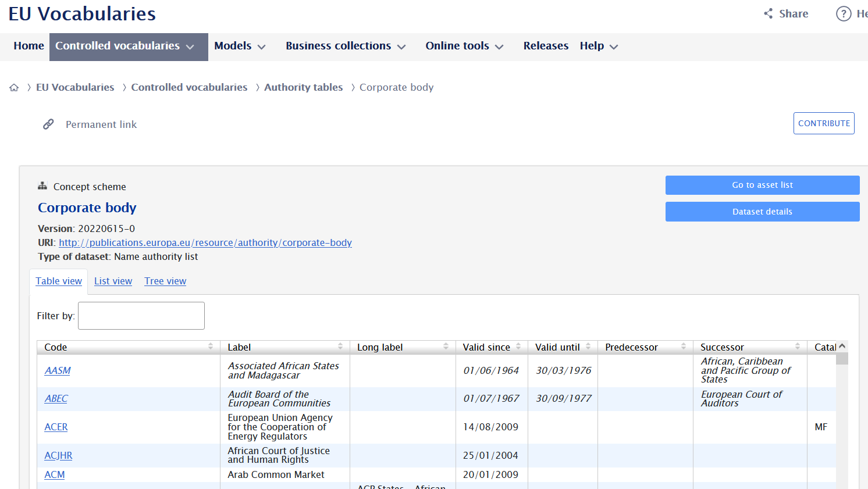The width and height of the screenshot is (868, 489).
Task: Sort table by Code column arrows
Action: pyautogui.click(x=211, y=347)
